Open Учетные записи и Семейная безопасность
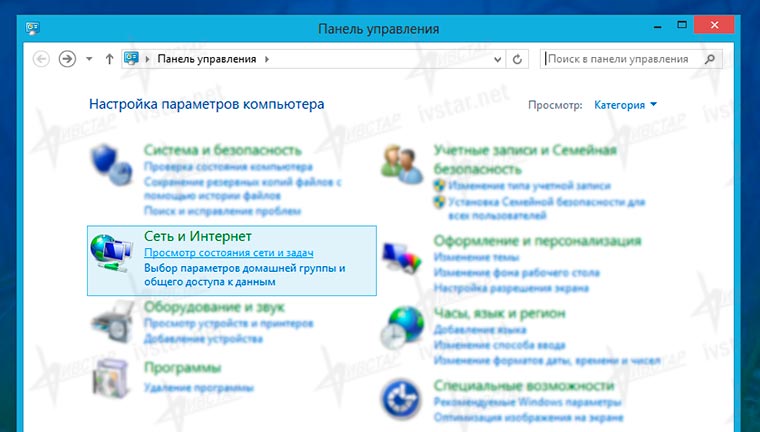 point(525,159)
